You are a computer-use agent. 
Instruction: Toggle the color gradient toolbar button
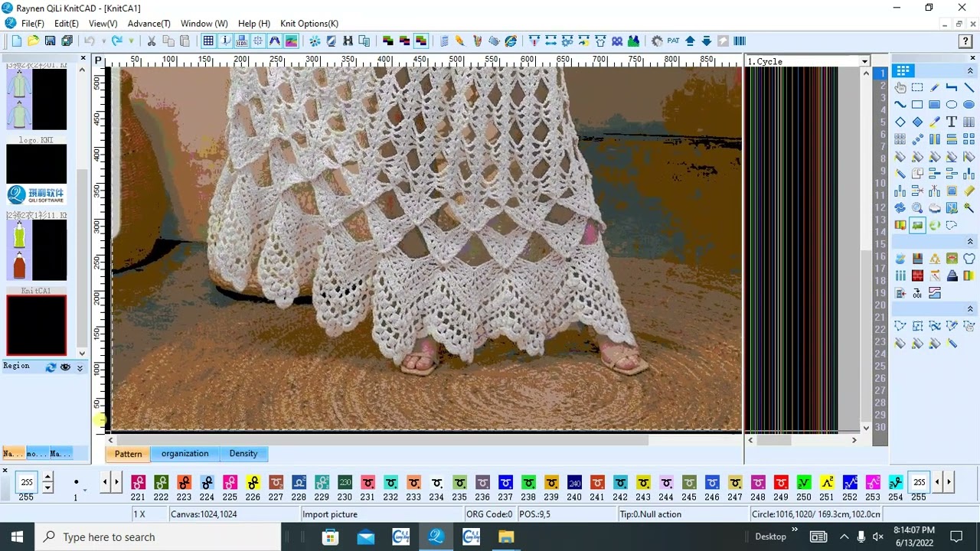(291, 41)
